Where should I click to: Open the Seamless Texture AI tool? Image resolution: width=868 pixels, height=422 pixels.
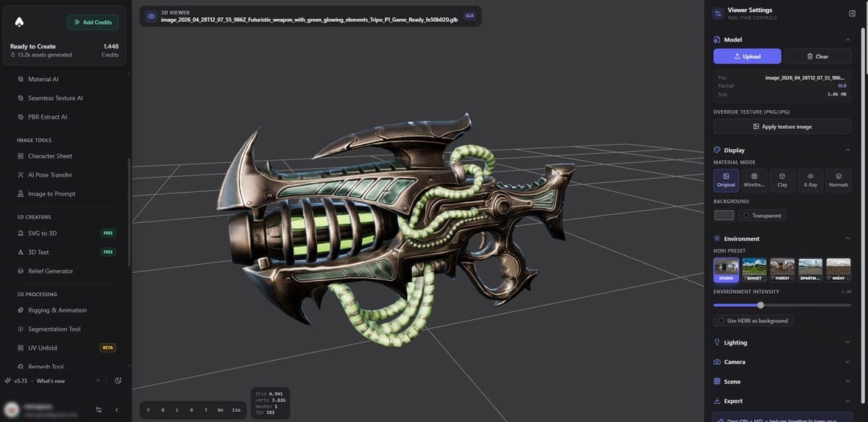tap(55, 98)
